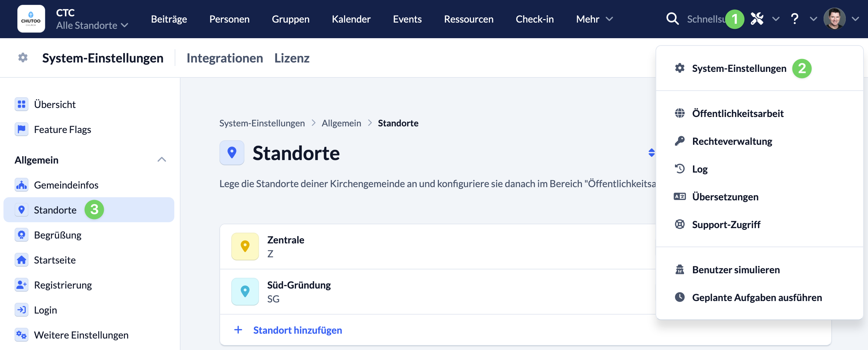
Task: Click the blue Süd-Gründung location pin icon
Action: pos(245,292)
